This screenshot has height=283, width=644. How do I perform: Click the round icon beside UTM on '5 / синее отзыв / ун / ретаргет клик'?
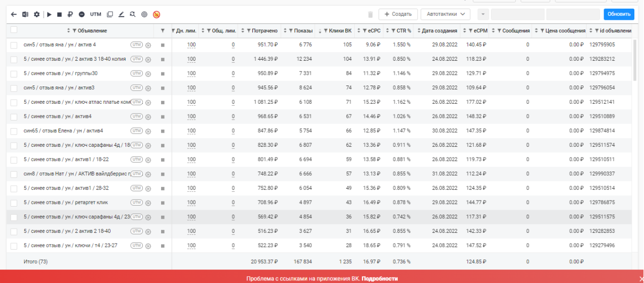148,203
